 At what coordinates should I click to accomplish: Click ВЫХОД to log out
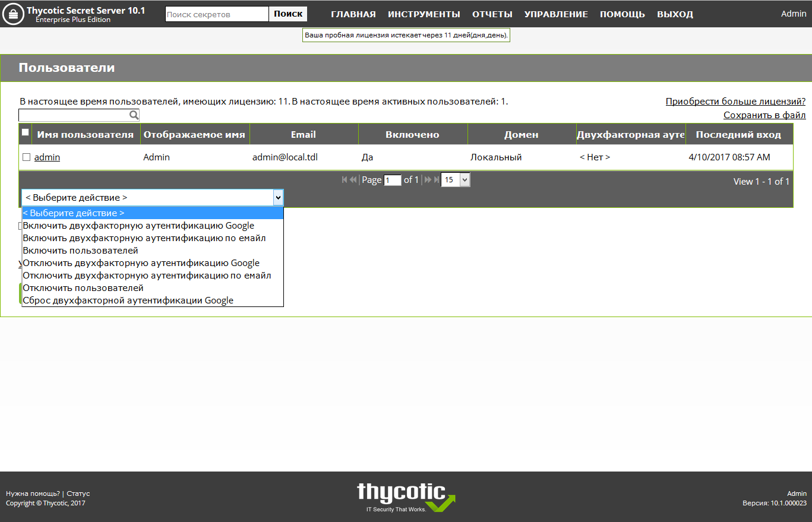[675, 14]
